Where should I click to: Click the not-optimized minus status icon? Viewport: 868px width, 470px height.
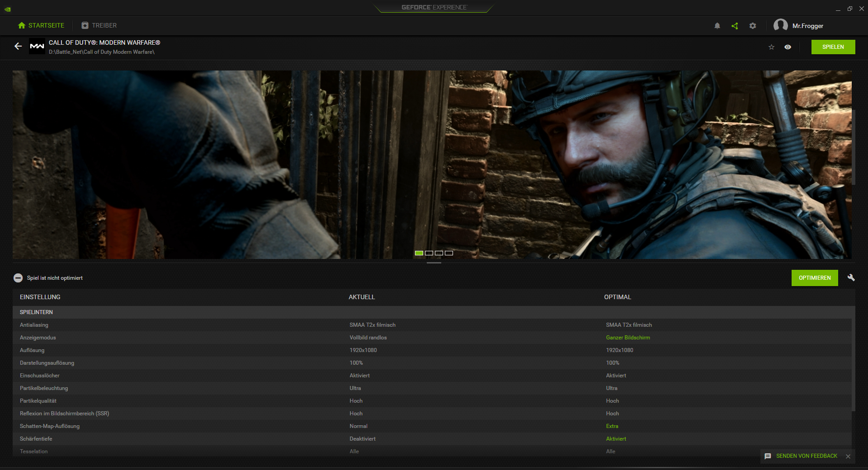click(x=18, y=278)
